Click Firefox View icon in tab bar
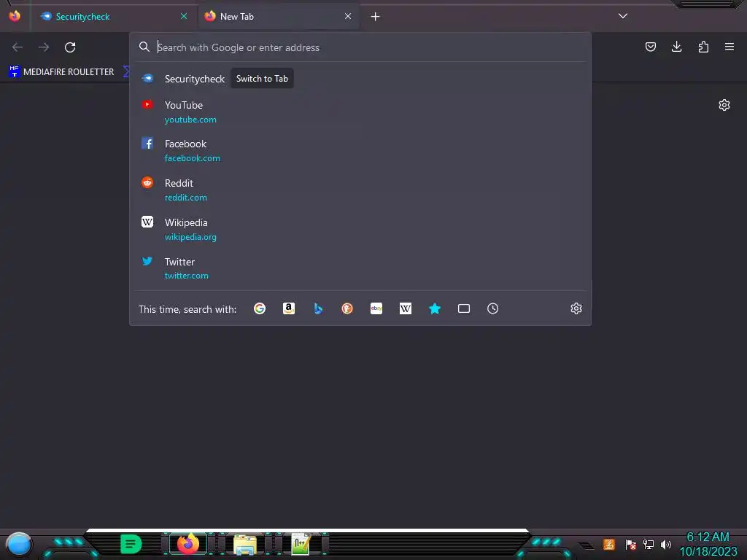The image size is (747, 560). coord(15,16)
